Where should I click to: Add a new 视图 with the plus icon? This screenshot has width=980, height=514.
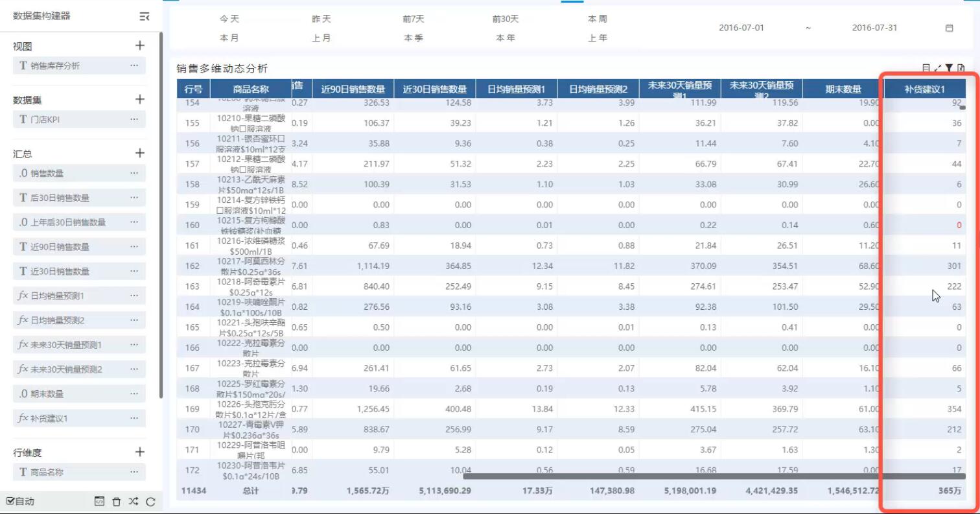click(x=139, y=45)
